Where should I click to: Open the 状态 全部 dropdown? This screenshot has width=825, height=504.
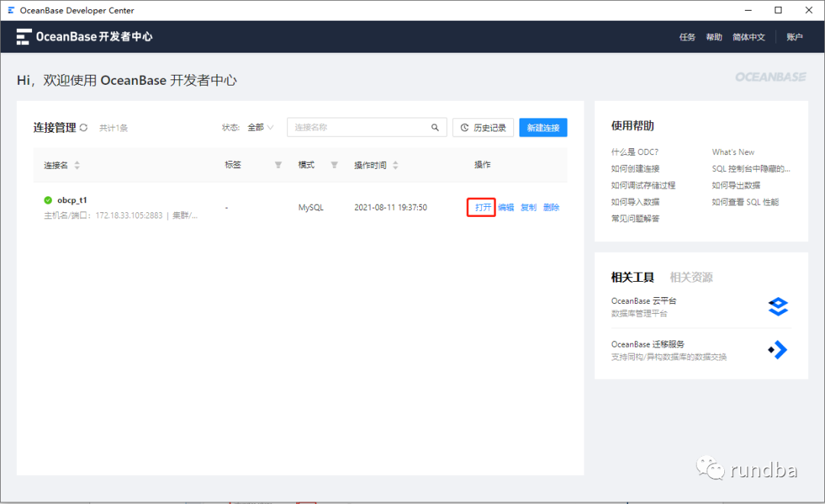[260, 128]
